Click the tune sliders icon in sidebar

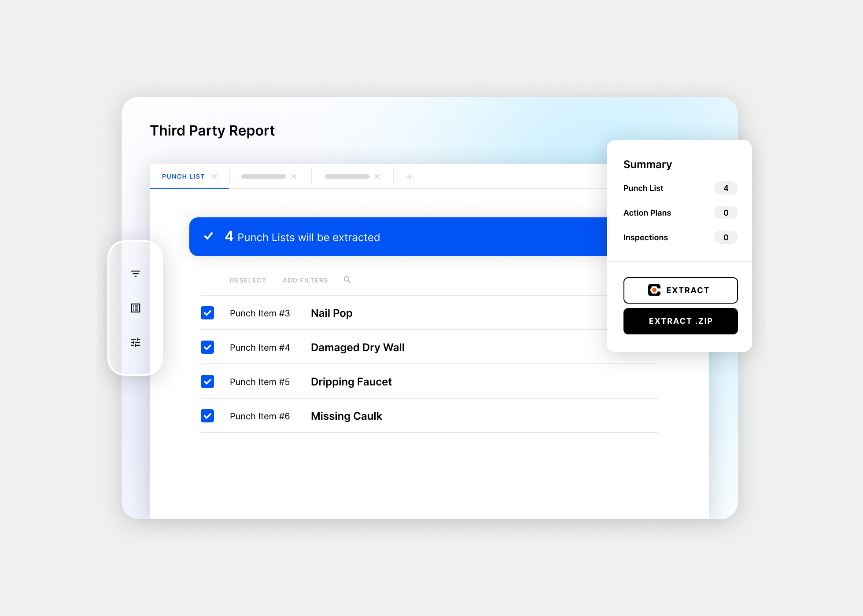(136, 342)
